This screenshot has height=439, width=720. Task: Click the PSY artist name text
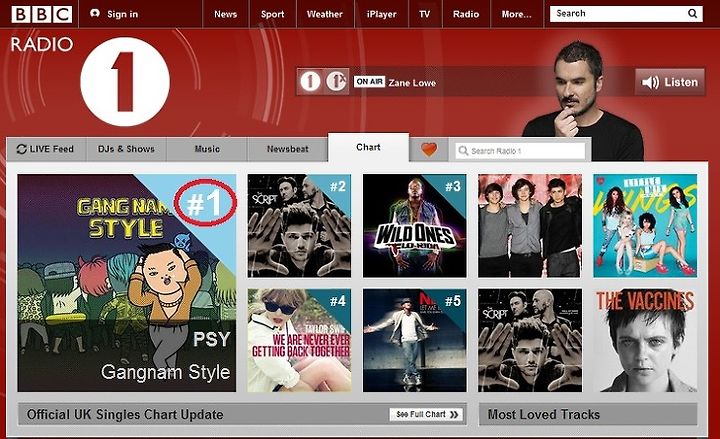(211, 339)
